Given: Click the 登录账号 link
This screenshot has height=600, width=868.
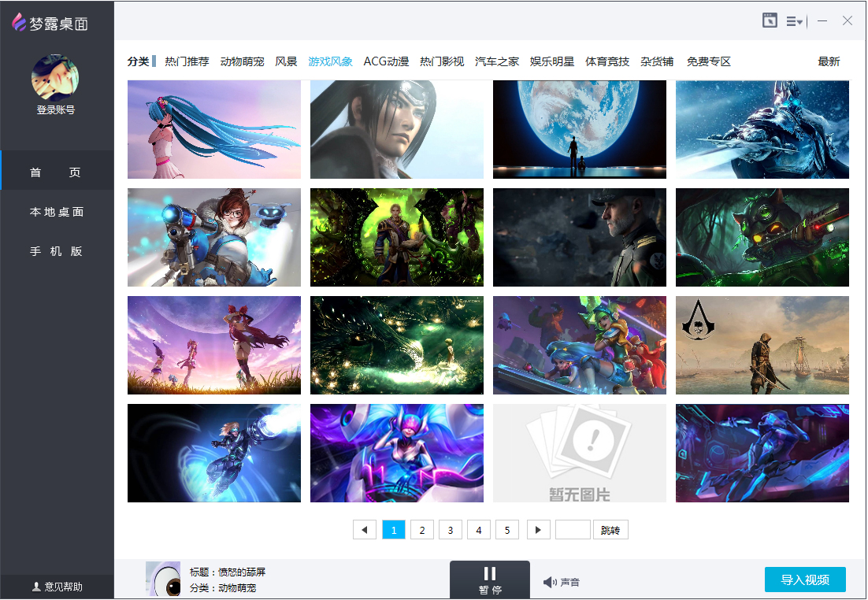Looking at the screenshot, I should coord(56,109).
